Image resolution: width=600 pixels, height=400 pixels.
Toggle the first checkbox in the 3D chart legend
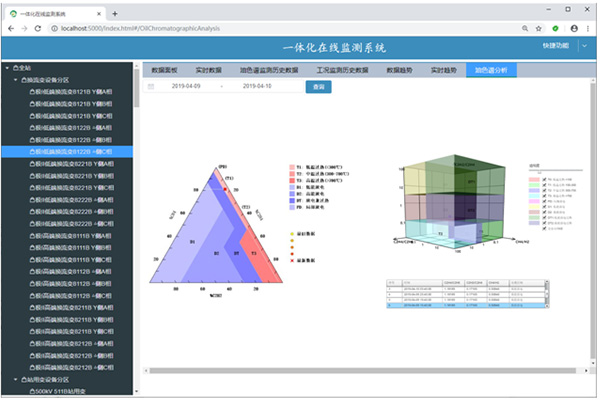[544, 177]
